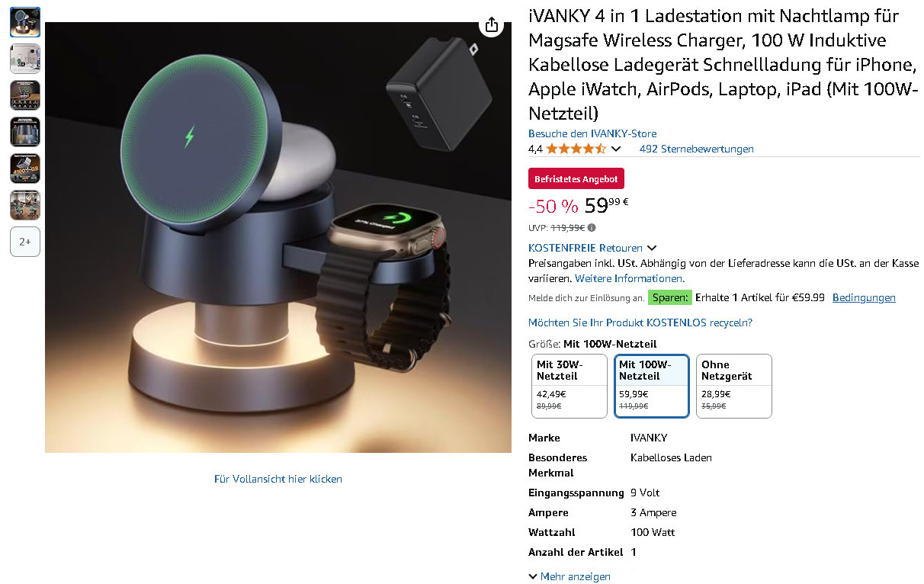Image resolution: width=924 pixels, height=584 pixels.
Task: Select the Mit 30W-Netzteil option
Action: (x=569, y=386)
